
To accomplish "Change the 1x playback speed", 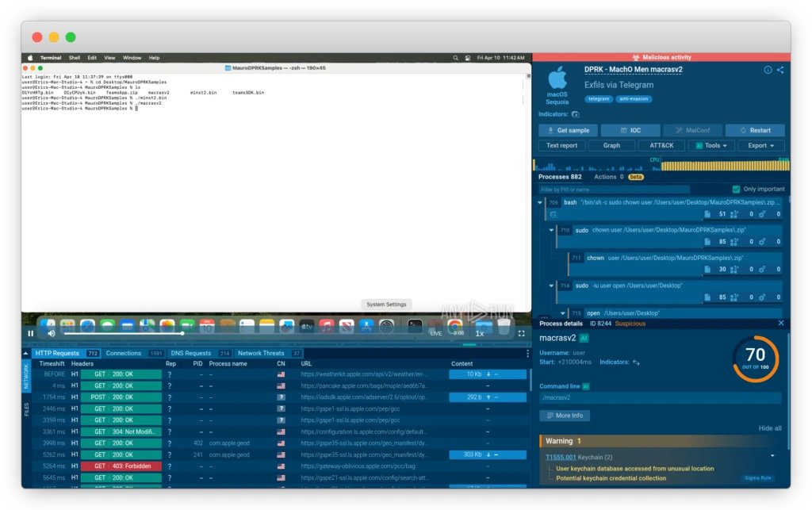I will pyautogui.click(x=480, y=333).
